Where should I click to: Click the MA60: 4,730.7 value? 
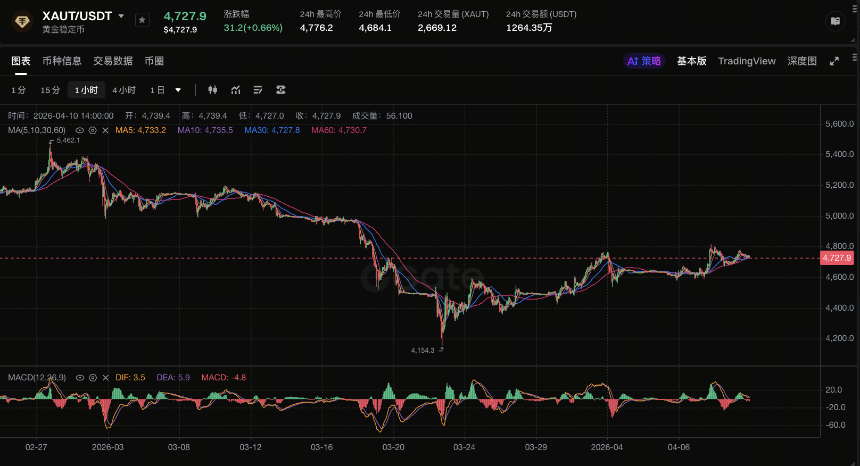point(339,130)
